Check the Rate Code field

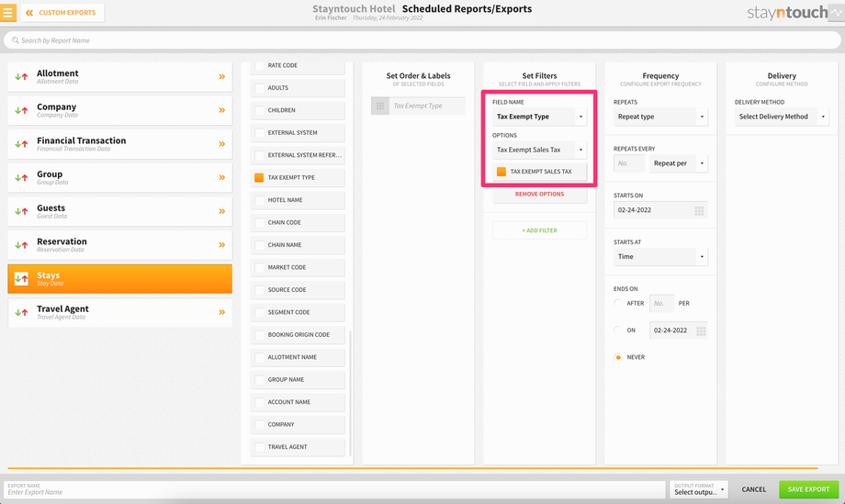coord(259,65)
